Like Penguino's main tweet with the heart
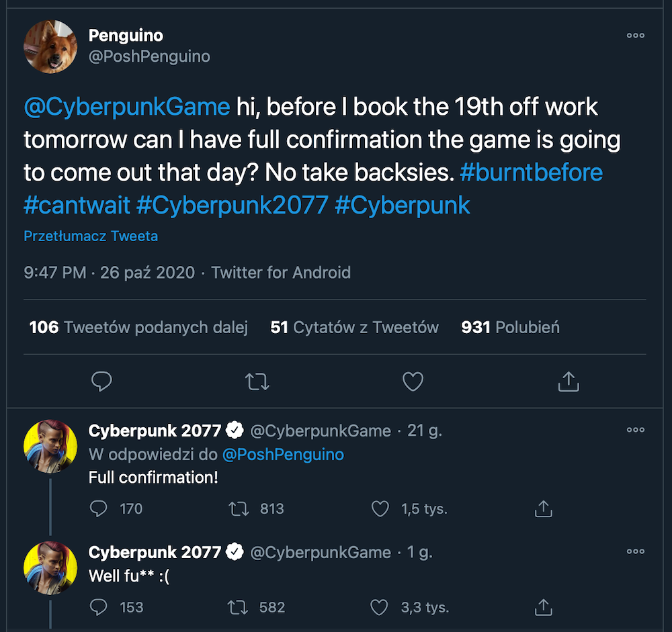Screen dimensions: 672x632 (x=413, y=381)
